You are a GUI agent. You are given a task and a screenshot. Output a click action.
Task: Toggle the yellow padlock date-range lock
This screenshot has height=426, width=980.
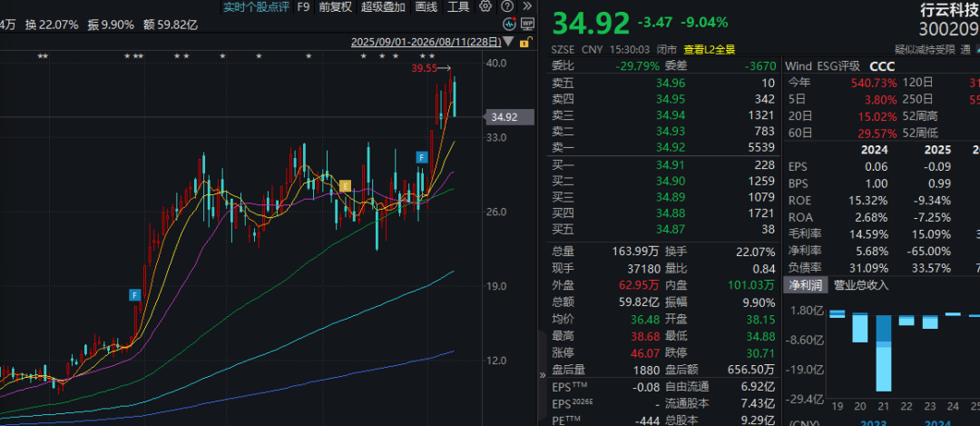526,43
